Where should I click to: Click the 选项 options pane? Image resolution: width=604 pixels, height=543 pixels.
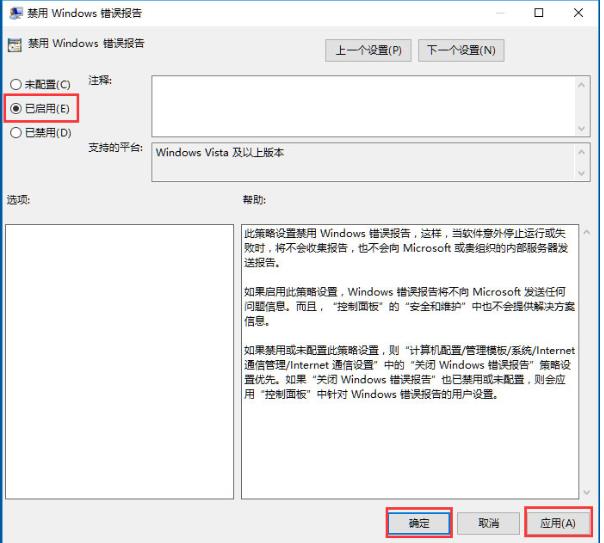tap(119, 362)
